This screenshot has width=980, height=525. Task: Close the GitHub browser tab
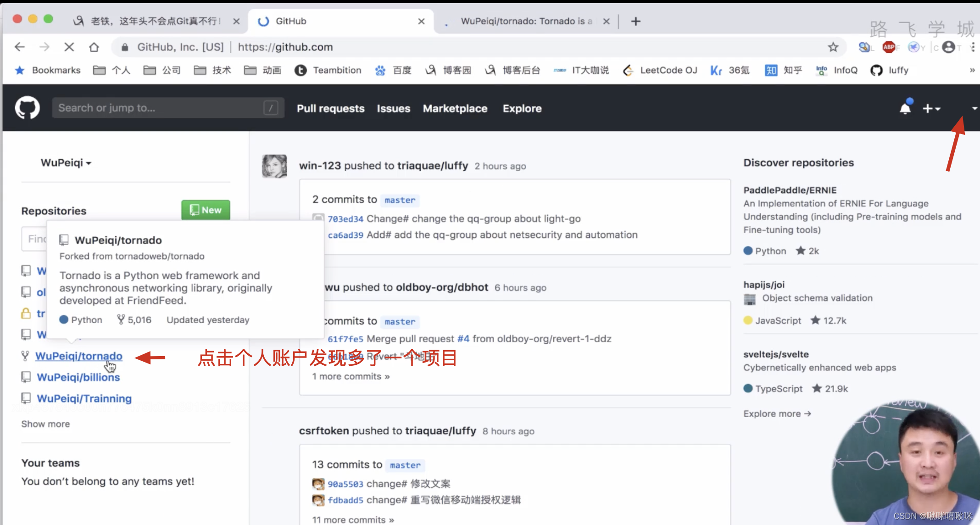pos(421,21)
